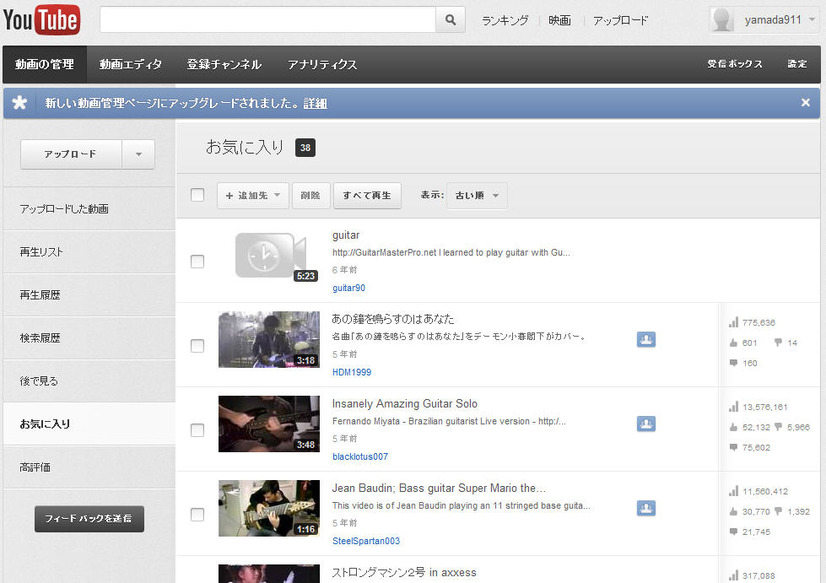Click share icon for Insanely Amazing Guitar Solo

tap(646, 424)
